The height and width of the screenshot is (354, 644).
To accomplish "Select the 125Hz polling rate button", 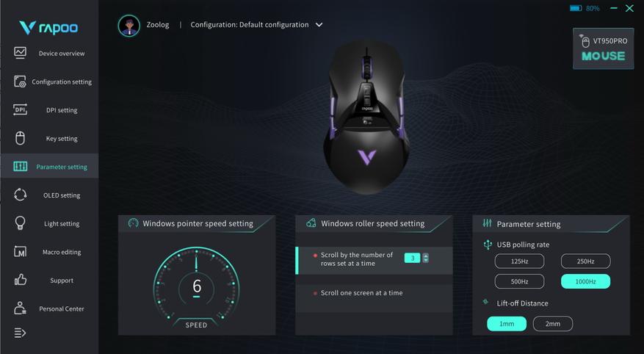I will pyautogui.click(x=519, y=261).
